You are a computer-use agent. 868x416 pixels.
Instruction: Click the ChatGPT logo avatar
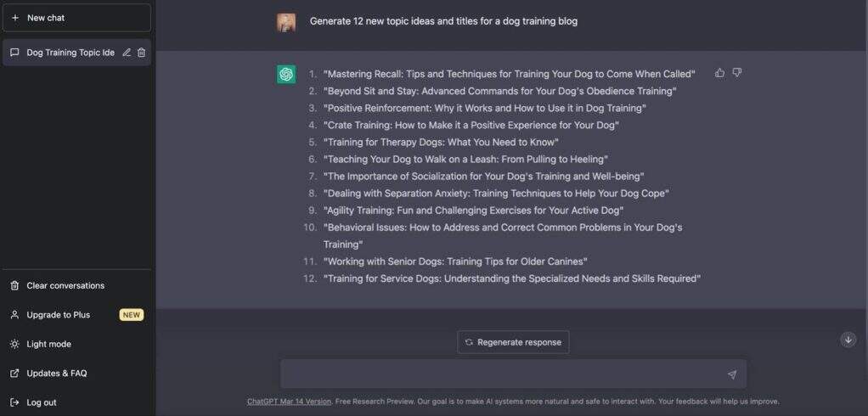[x=286, y=75]
